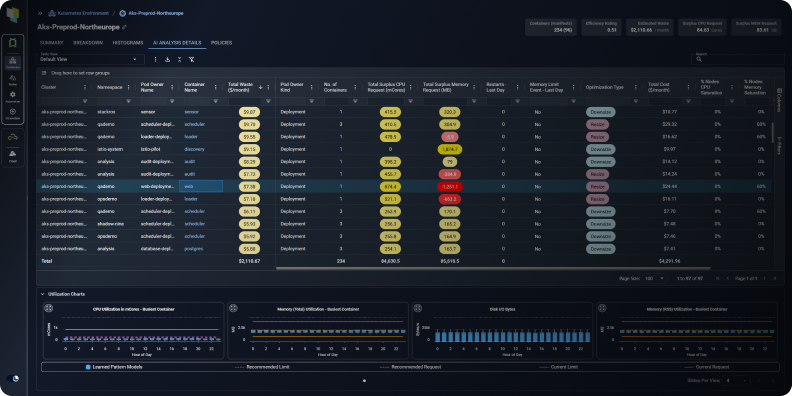Viewport: 792px width, 396px height.
Task: Click the green book icon in sidebar
Action: (13, 44)
